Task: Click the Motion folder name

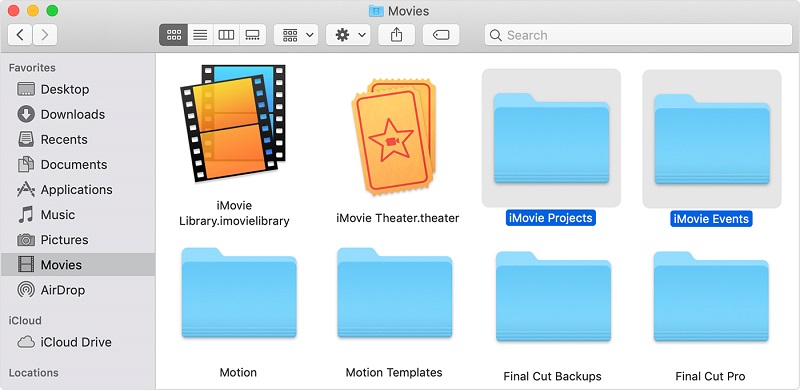Action: 238,372
